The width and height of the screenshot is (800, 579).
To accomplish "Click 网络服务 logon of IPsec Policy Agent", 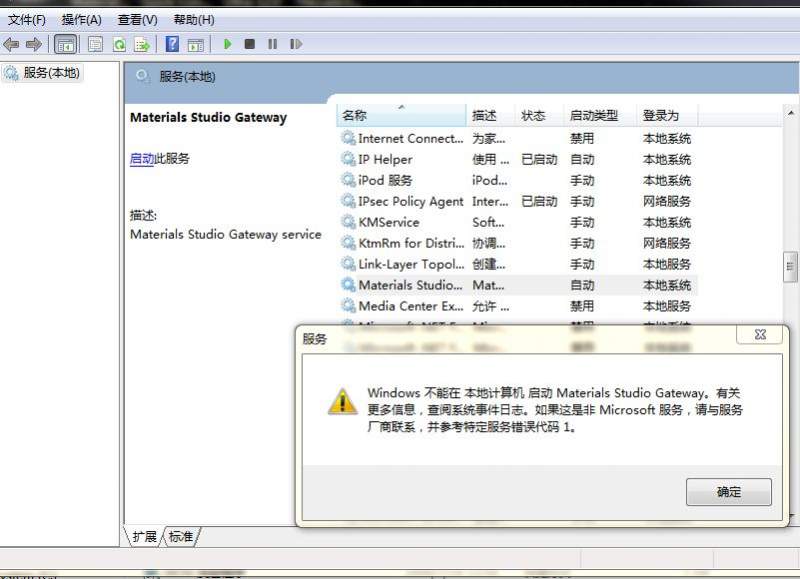I will click(x=666, y=202).
